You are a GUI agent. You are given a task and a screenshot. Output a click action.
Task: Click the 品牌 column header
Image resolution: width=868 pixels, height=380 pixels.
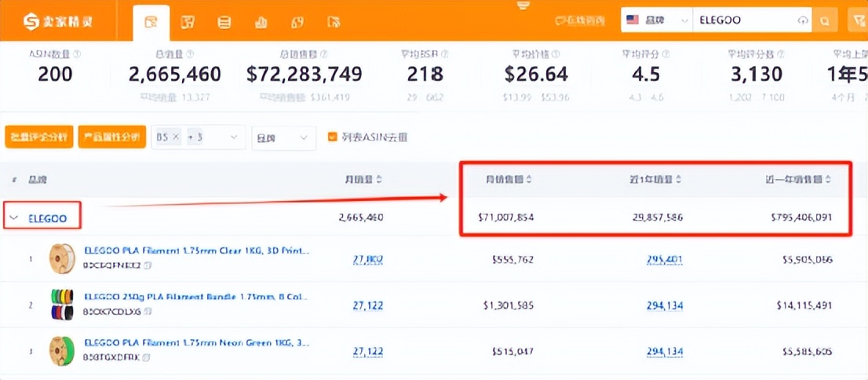coord(38,180)
